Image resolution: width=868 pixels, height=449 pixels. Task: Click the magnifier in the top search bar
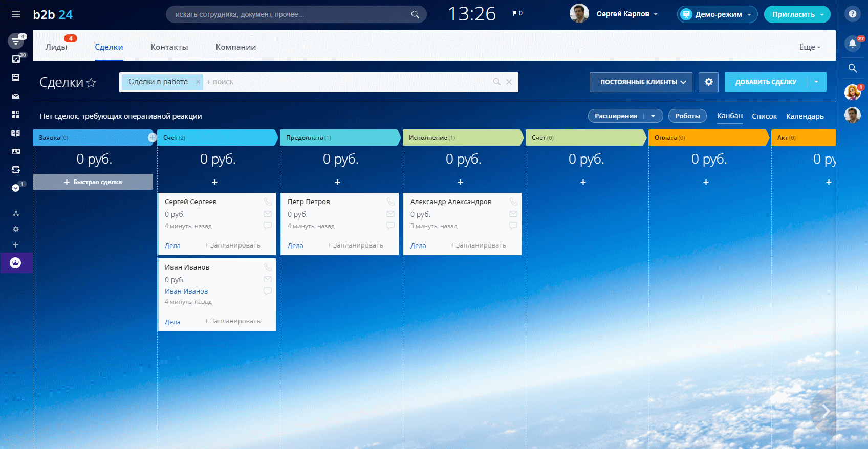(x=415, y=14)
